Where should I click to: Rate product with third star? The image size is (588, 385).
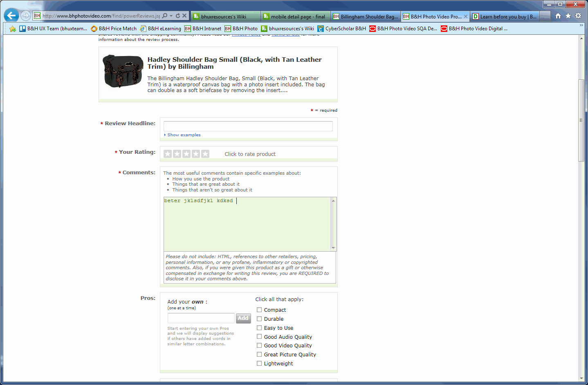coord(186,154)
